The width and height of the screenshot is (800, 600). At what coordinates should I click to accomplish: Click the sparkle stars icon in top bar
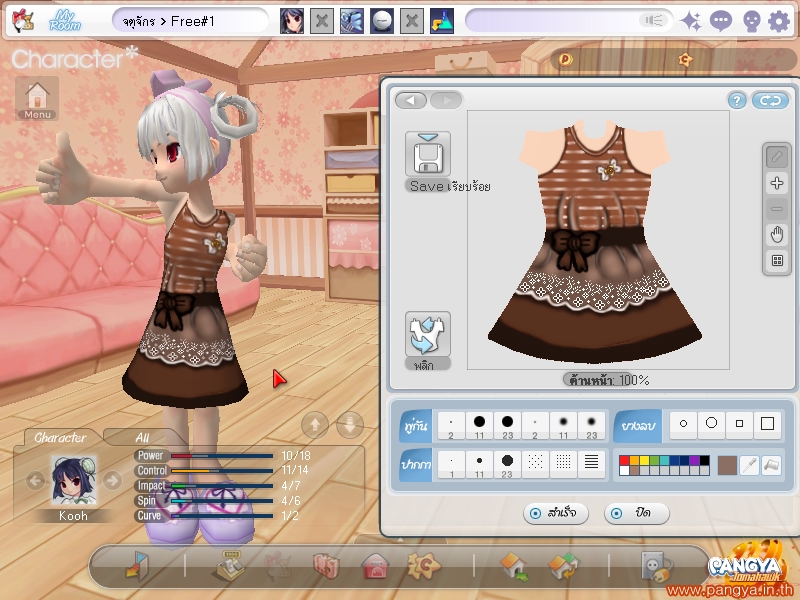691,21
